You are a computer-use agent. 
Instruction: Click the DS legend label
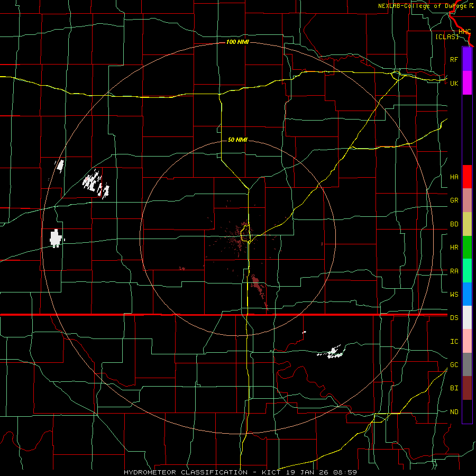point(454,318)
